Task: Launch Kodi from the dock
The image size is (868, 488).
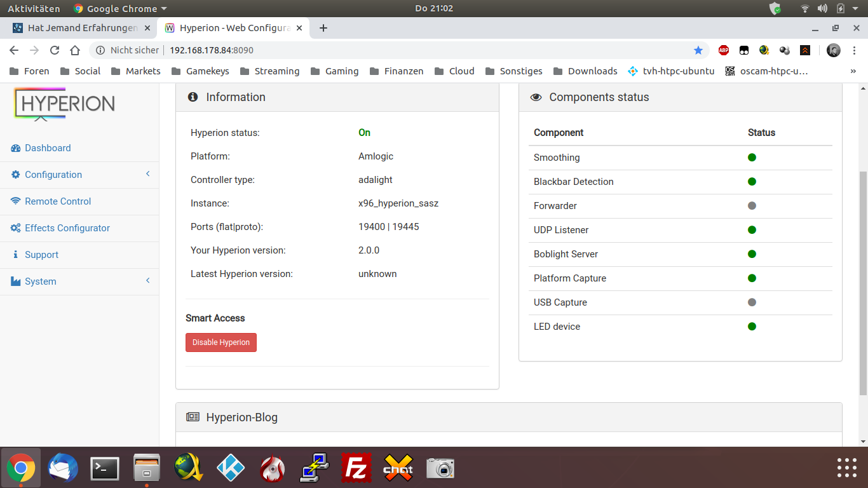Action: 231,469
